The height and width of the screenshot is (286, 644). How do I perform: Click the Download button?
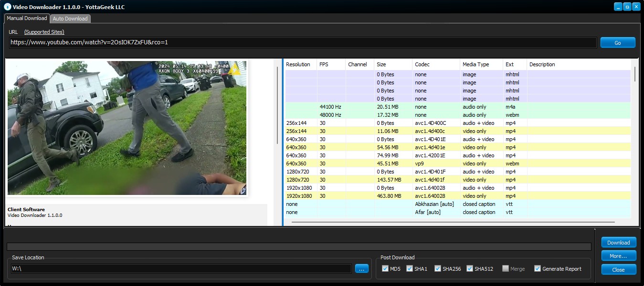click(x=618, y=242)
